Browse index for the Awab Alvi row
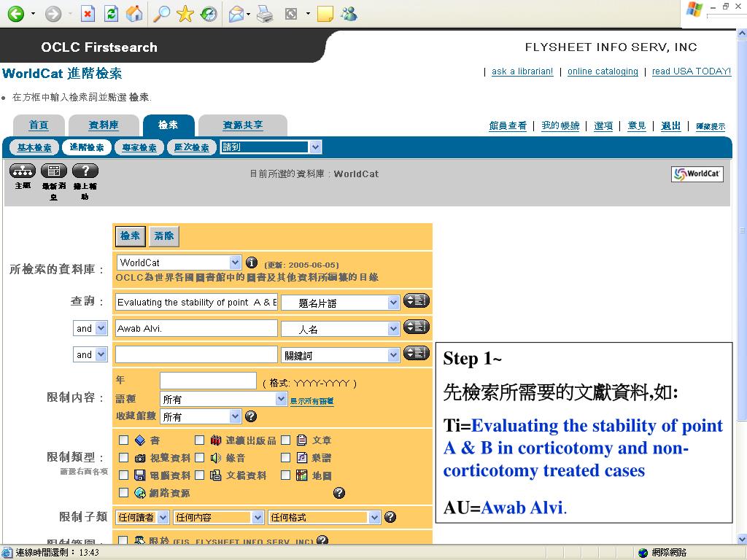Viewport: 747px width, 560px height. pyautogui.click(x=417, y=327)
